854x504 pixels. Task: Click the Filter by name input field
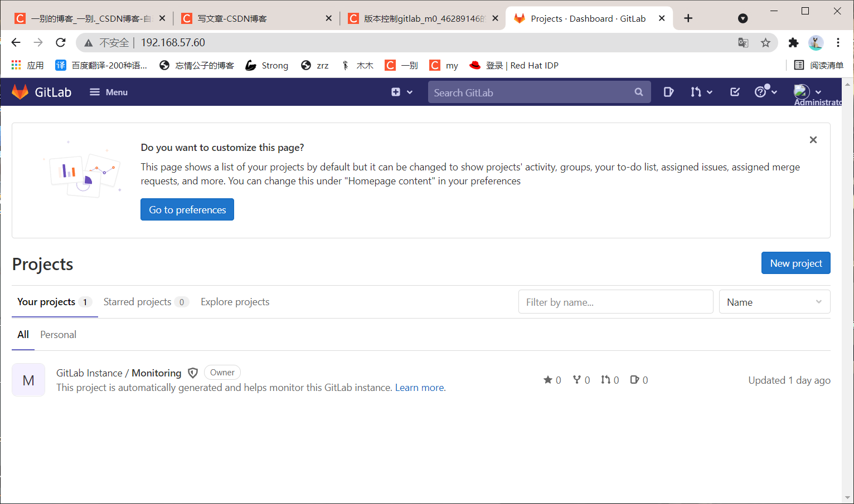pos(615,301)
